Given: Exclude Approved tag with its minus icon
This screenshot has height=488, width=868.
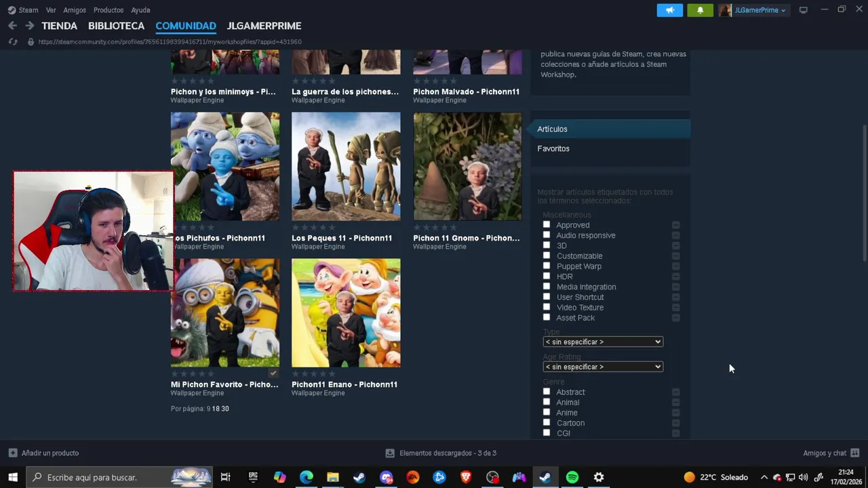Looking at the screenshot, I should [x=675, y=225].
